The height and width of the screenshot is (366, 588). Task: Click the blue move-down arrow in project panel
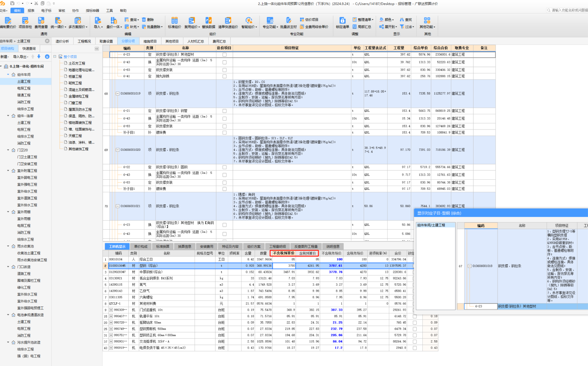pyautogui.click(x=39, y=57)
